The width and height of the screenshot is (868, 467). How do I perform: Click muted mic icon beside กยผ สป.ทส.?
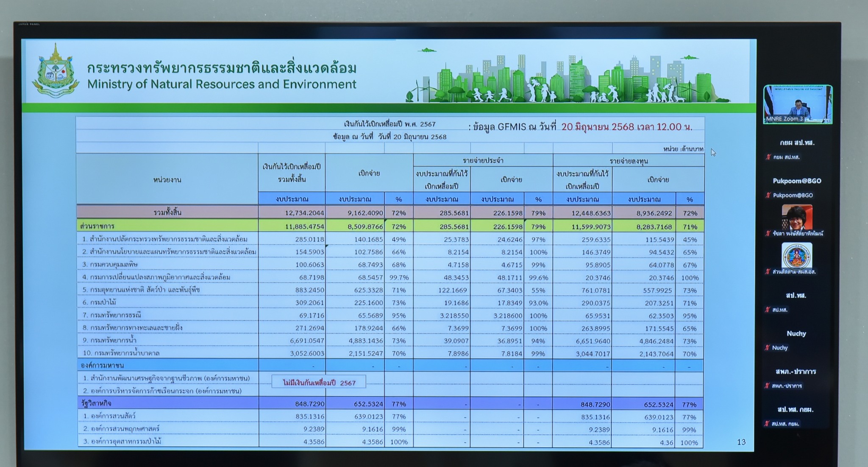[x=768, y=157]
